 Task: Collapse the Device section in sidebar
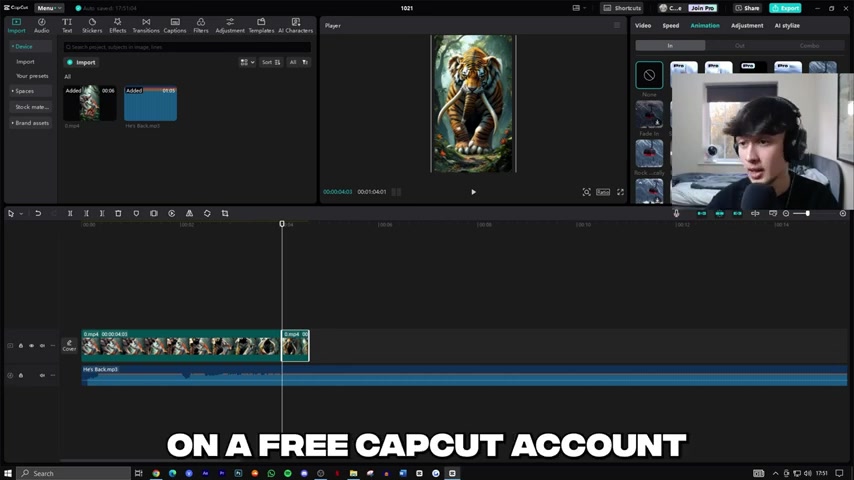click(30, 46)
